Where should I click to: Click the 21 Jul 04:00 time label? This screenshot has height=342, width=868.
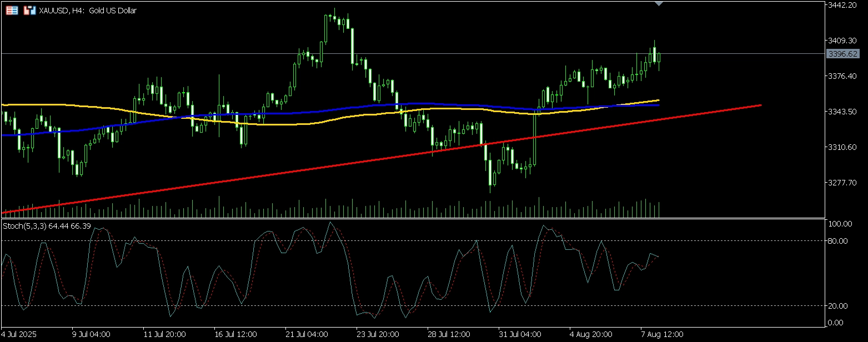[307, 335]
